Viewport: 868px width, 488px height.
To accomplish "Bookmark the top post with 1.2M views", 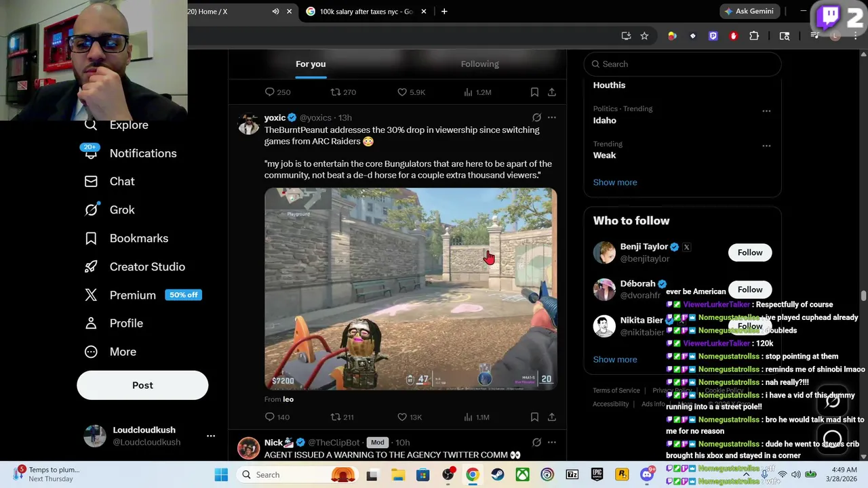I will pyautogui.click(x=534, y=92).
